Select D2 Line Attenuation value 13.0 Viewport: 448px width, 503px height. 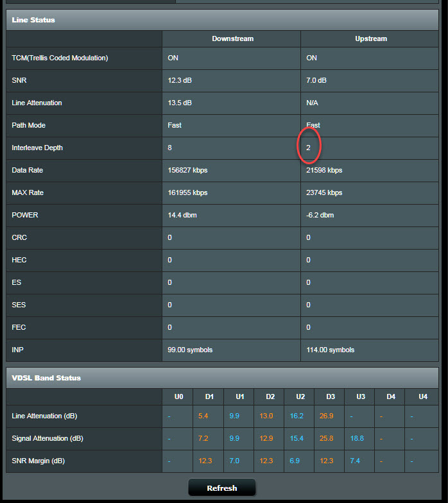266,416
